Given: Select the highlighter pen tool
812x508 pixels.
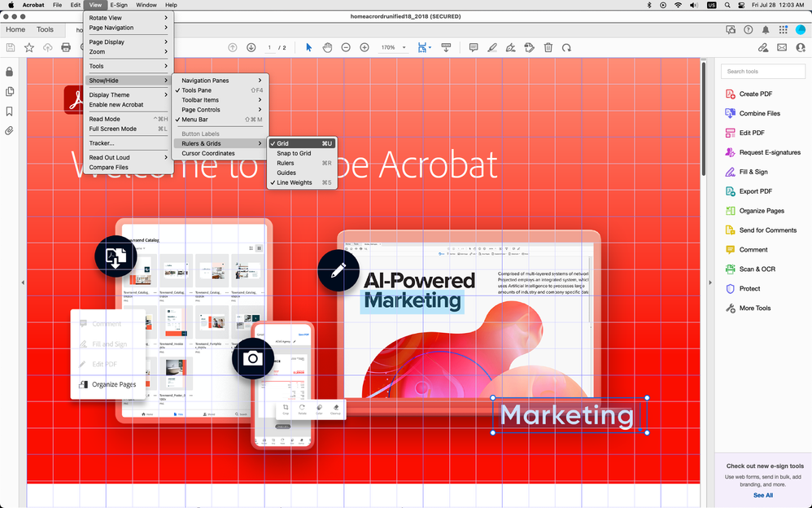Looking at the screenshot, I should point(492,48).
